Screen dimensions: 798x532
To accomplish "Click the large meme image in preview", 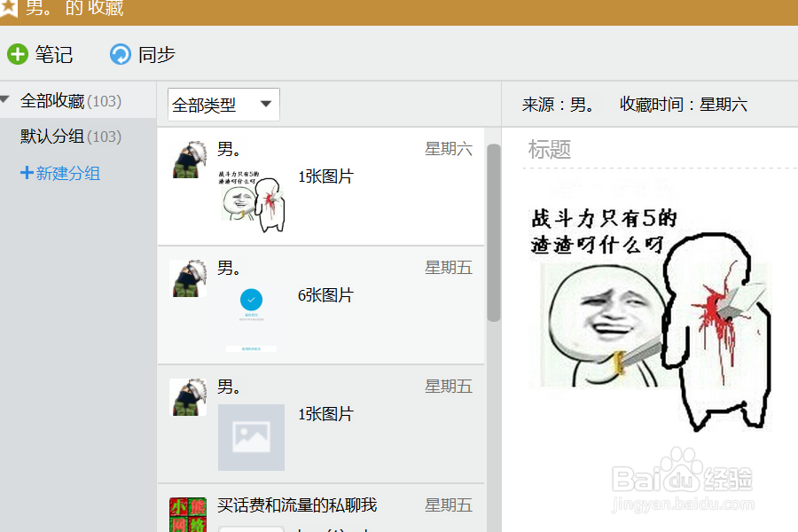I will click(x=651, y=318).
